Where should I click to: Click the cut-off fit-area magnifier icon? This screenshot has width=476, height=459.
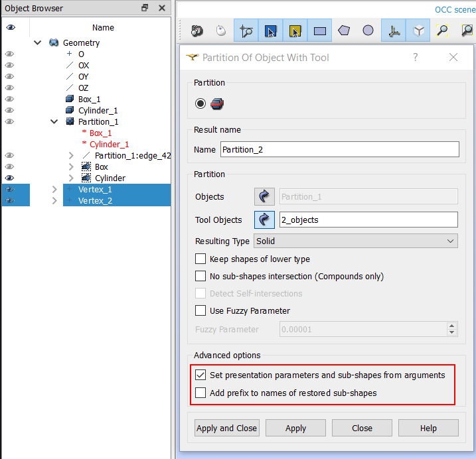click(x=467, y=31)
